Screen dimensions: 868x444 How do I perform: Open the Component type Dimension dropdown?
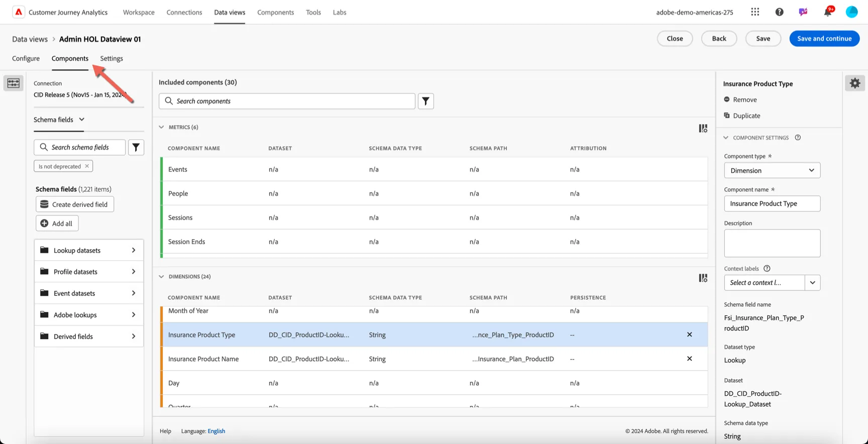(772, 170)
